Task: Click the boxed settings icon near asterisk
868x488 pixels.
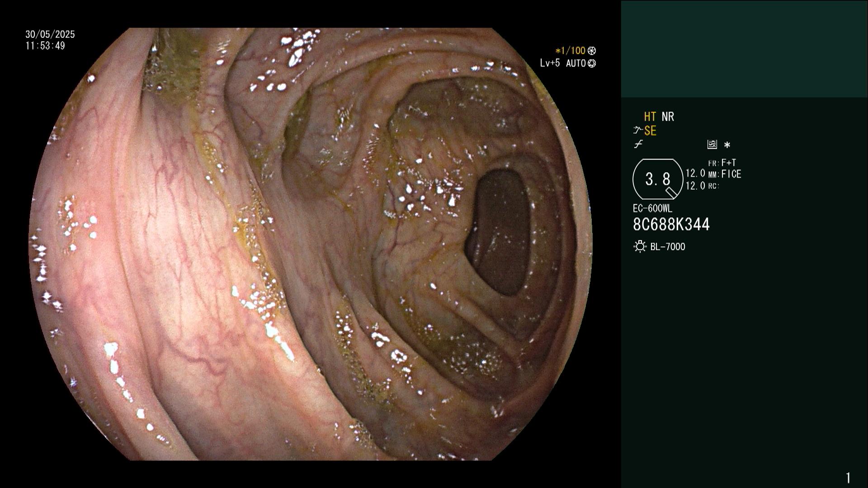Action: [x=712, y=145]
